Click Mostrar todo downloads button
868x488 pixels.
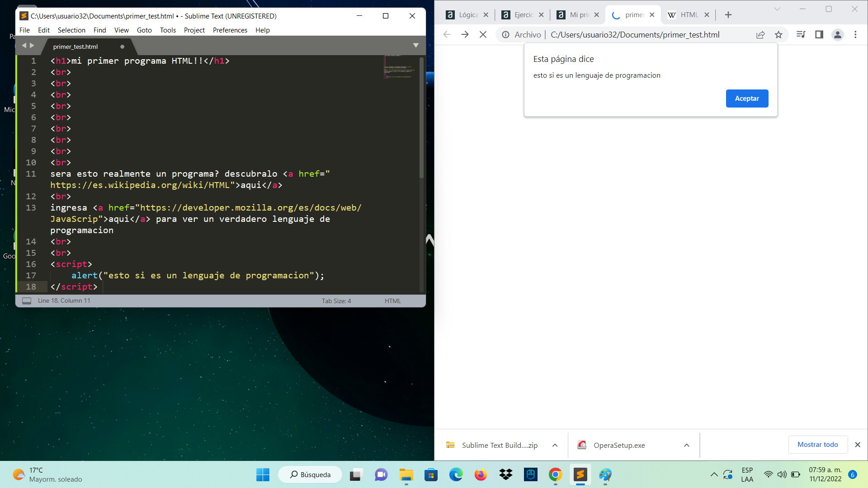[x=818, y=445]
